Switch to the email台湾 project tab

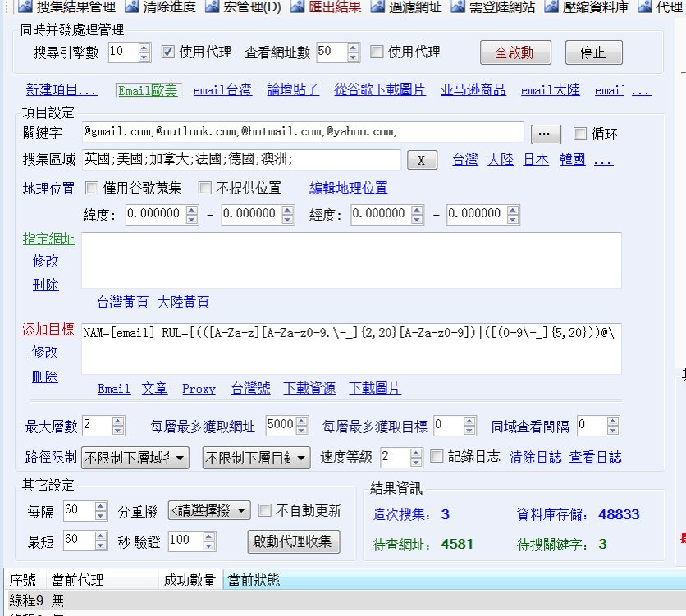222,90
